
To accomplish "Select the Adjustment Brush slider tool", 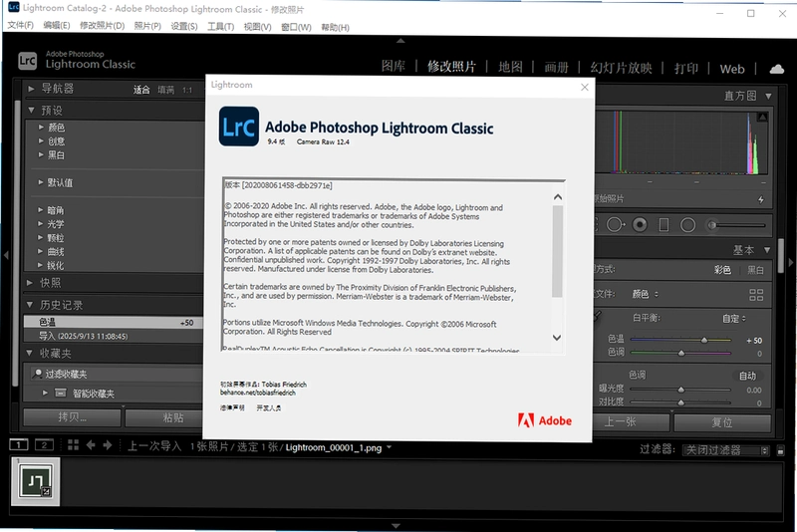I will [736, 224].
